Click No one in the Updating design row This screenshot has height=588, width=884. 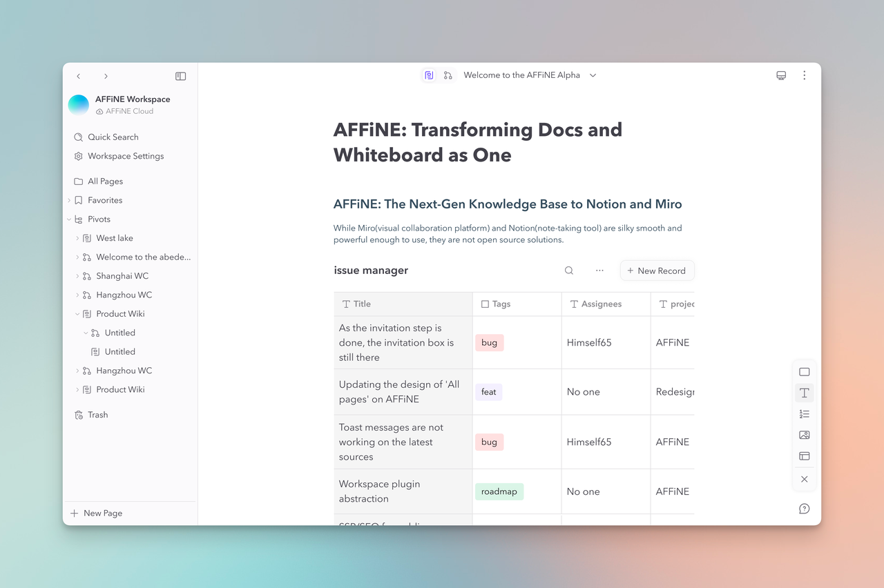click(584, 392)
